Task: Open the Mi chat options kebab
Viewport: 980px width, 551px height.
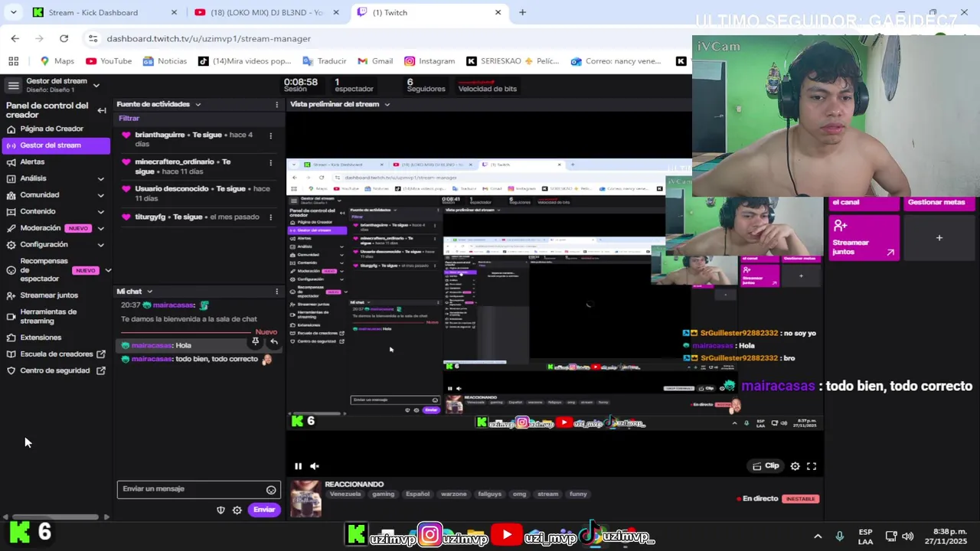Action: [277, 292]
